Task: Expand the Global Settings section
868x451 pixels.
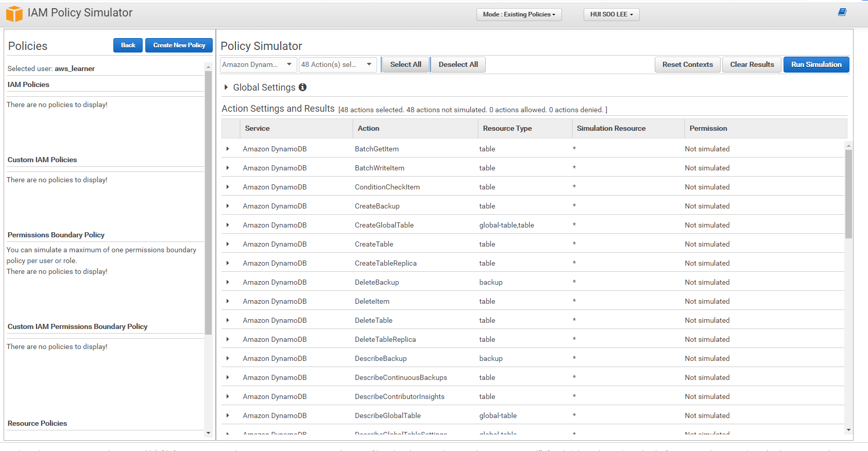Action: pos(226,87)
